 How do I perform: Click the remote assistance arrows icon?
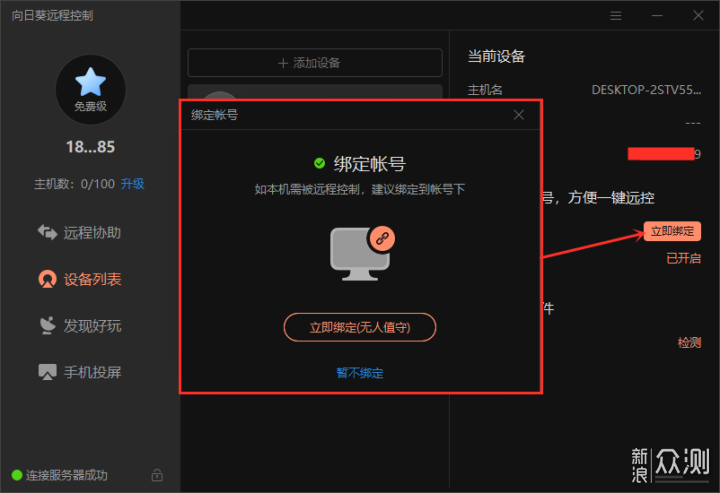(x=47, y=232)
